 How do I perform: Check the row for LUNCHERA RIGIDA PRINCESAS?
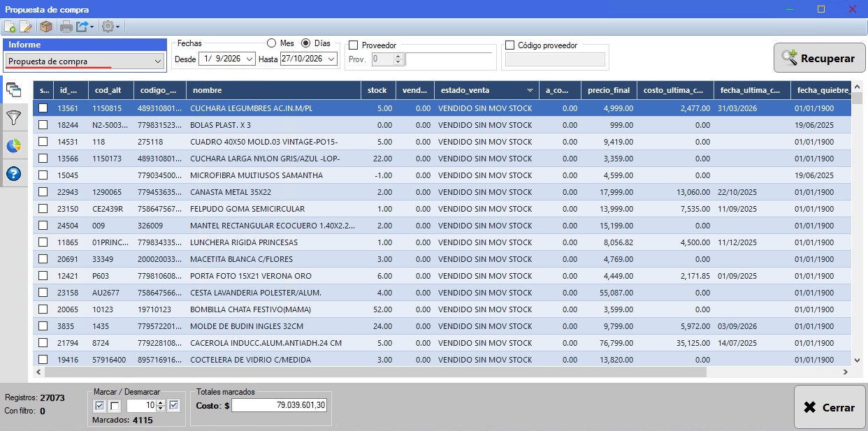pos(43,242)
